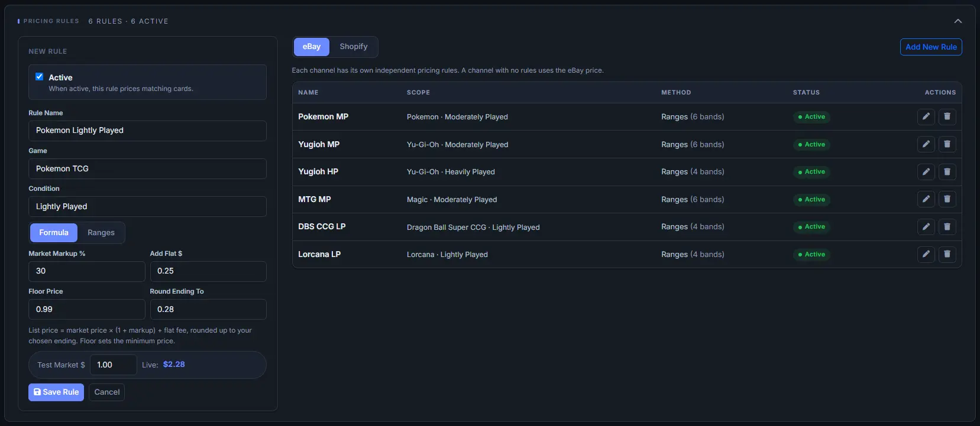
Task: Focus the Rule Name field
Action: (147, 131)
